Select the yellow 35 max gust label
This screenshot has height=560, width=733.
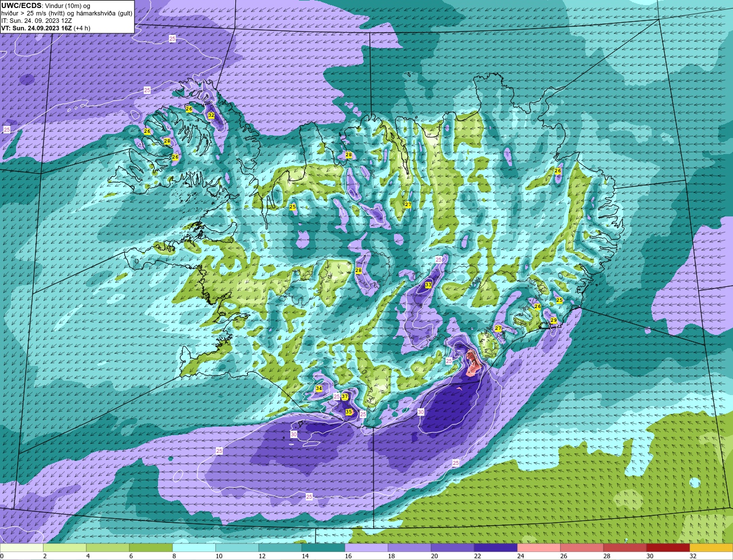pyautogui.click(x=349, y=412)
